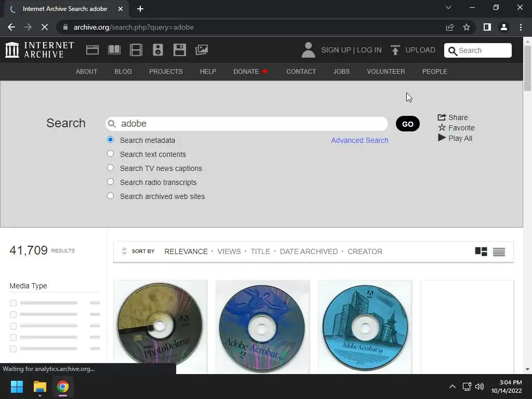Click Favorite this search
The width and height of the screenshot is (532, 399).
click(456, 128)
